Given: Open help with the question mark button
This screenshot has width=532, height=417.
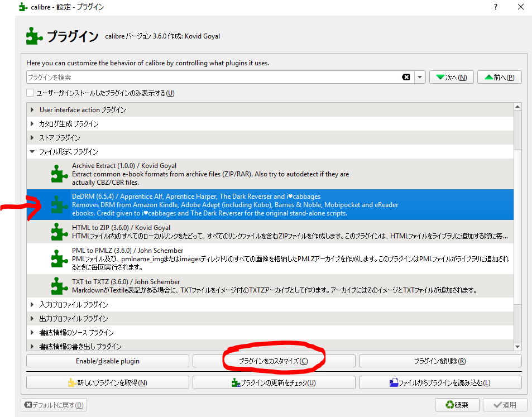Looking at the screenshot, I should [496, 7].
